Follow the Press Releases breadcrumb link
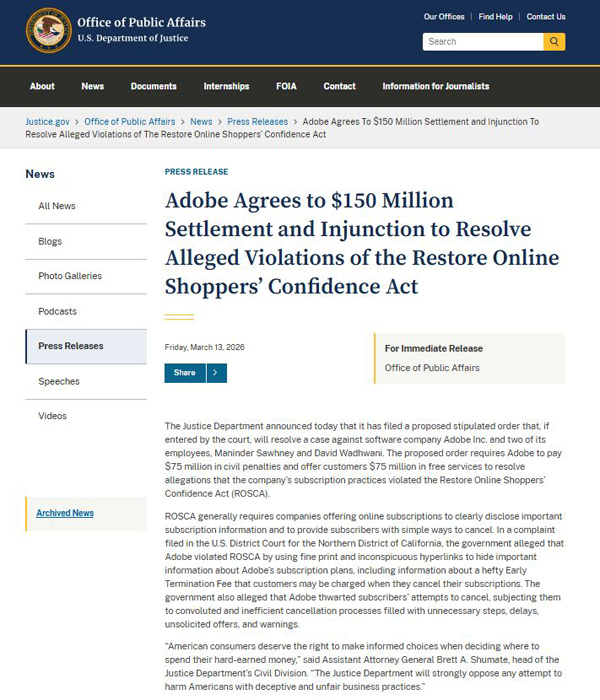This screenshot has width=600, height=700. pyautogui.click(x=257, y=122)
